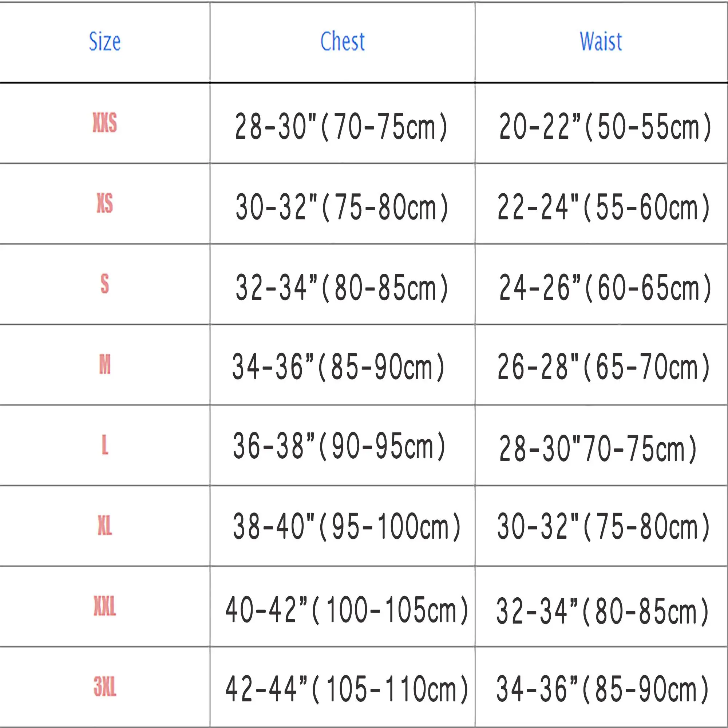Select the 3XL size label
The image size is (728, 728).
click(x=105, y=687)
